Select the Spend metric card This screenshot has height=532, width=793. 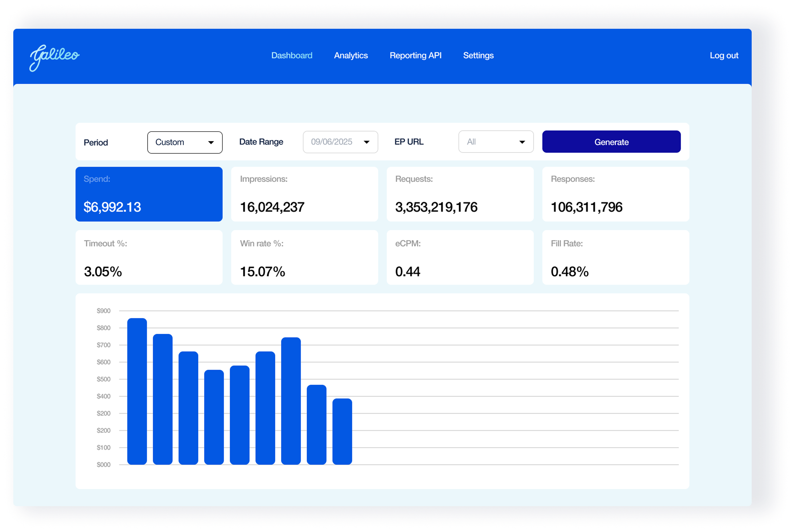tap(149, 194)
